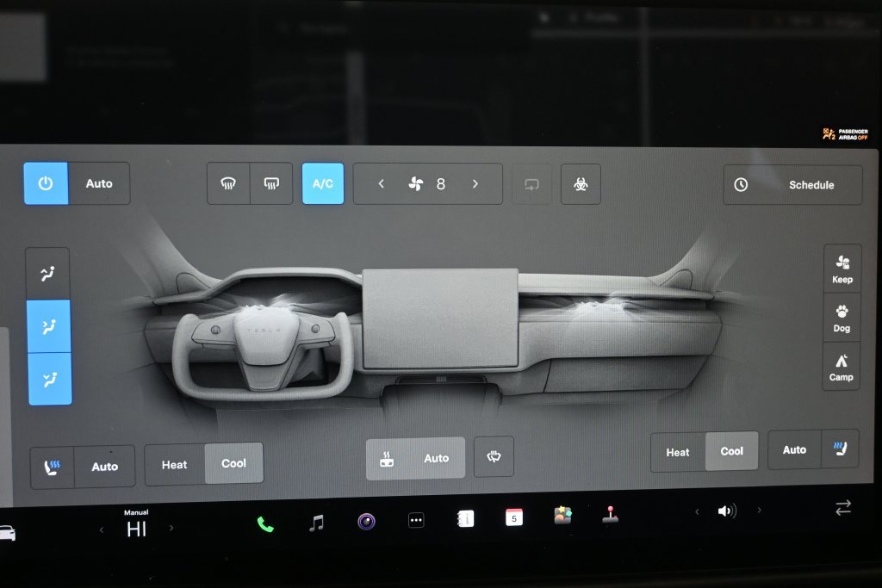Image resolution: width=882 pixels, height=588 pixels.
Task: Enable Keep climate mode
Action: (x=842, y=268)
